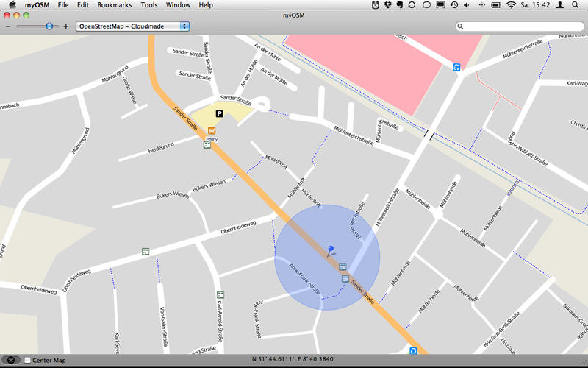The height and width of the screenshot is (368, 588).
Task: Click the zoom out minus icon
Action: point(8,26)
